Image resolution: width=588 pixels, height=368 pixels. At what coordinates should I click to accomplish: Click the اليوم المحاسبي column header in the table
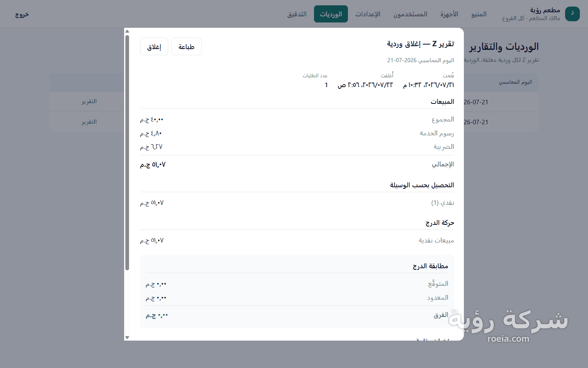point(515,82)
